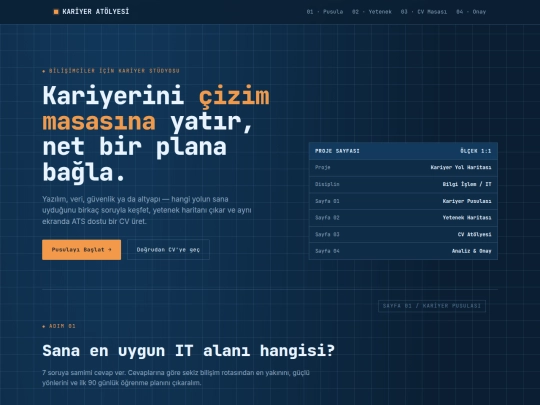Click the Sayfa 04 row label
The image size is (540, 405).
(327, 251)
